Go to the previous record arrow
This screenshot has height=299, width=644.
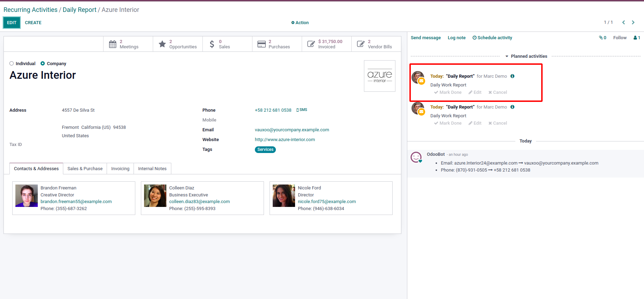pyautogui.click(x=623, y=22)
